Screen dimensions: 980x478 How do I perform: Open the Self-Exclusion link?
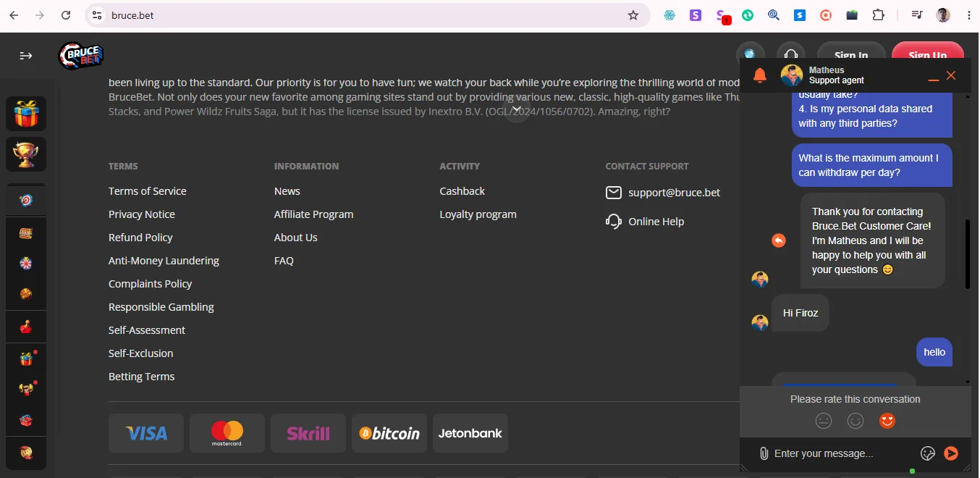pos(141,353)
